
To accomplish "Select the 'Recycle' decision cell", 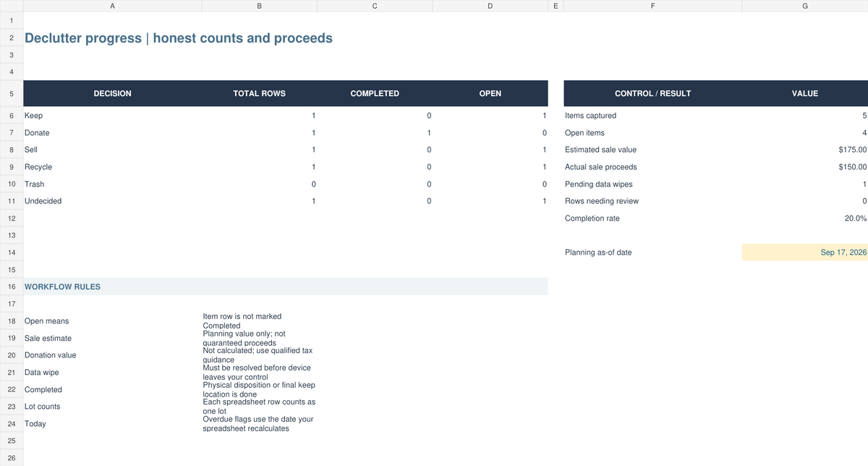I will click(112, 167).
